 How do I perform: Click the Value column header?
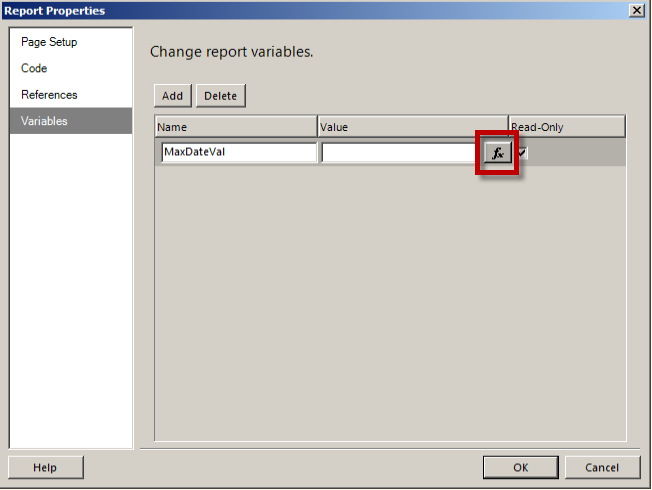(412, 127)
